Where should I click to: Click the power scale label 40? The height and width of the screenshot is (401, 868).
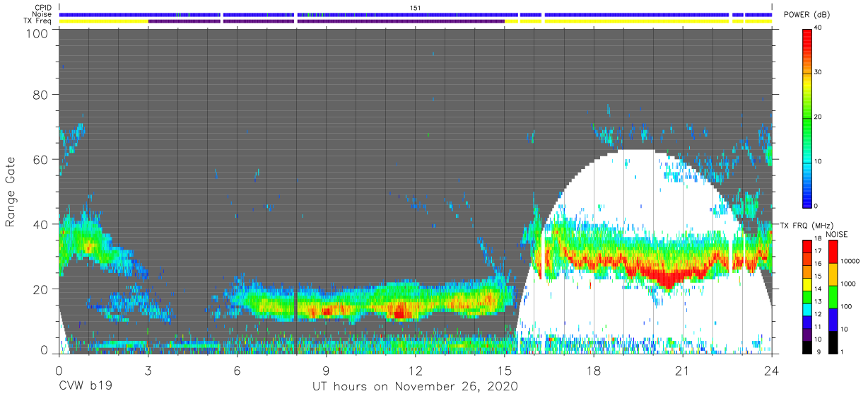[819, 28]
